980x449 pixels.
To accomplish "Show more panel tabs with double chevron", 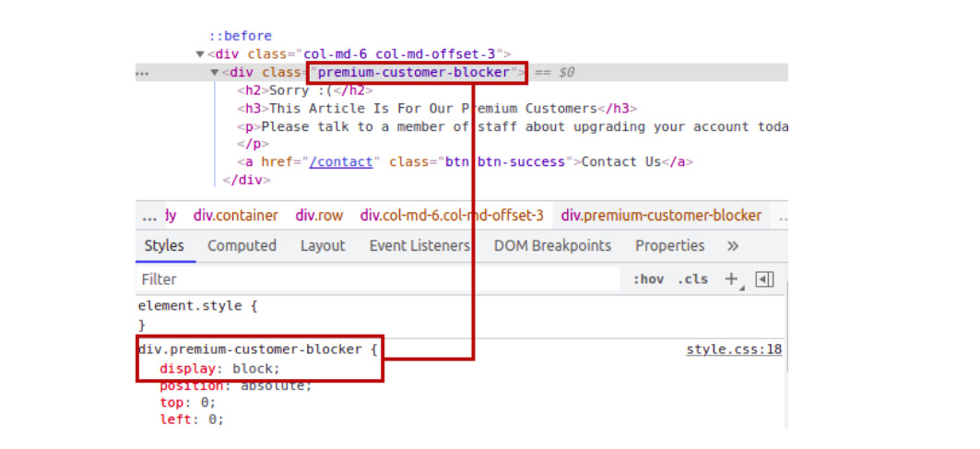I will click(x=733, y=246).
